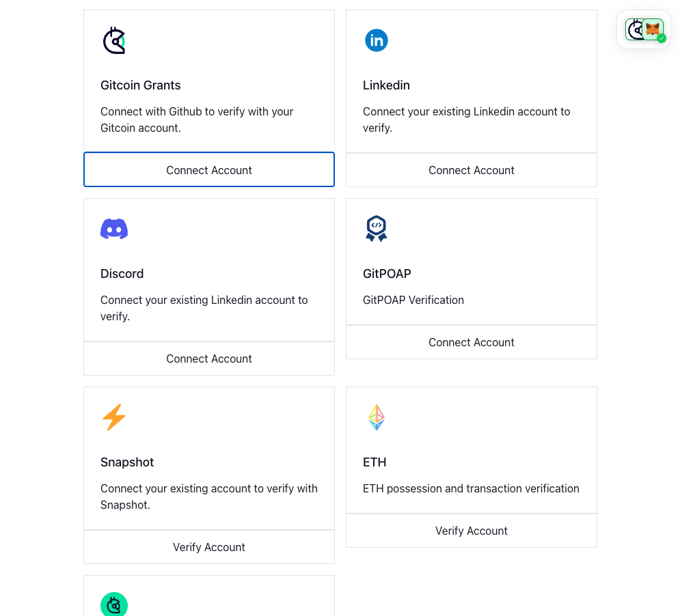Screen dimensions: 680x616
Task: Click the ETH possession description text
Action: click(471, 488)
